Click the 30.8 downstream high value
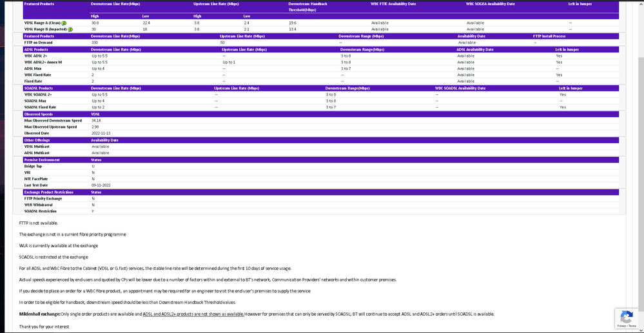Screen dimensions: 644x333 pyautogui.click(x=95, y=23)
